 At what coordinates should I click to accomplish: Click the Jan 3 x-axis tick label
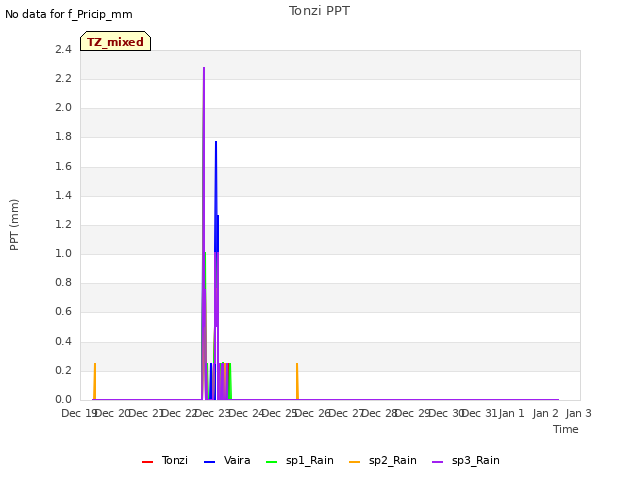578,413
